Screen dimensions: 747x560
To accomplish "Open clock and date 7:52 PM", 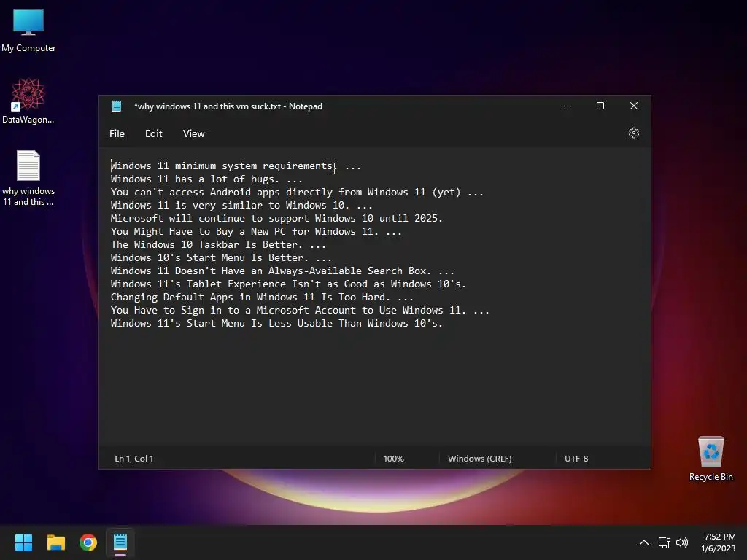I will coord(719,542).
